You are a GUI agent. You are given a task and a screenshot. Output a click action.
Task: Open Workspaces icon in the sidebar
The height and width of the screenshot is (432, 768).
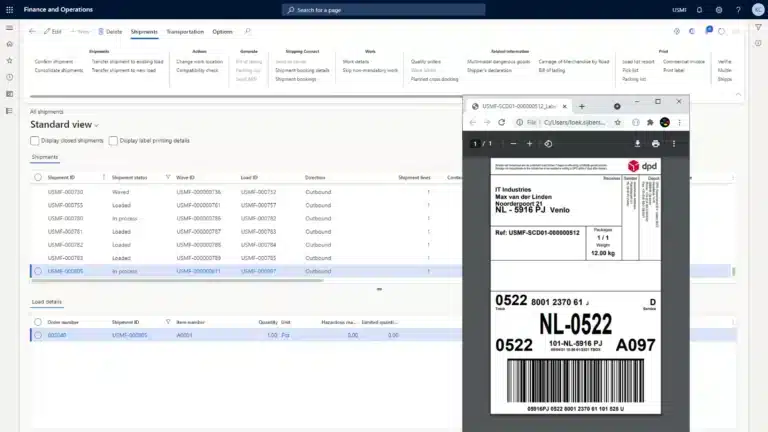(x=9, y=94)
